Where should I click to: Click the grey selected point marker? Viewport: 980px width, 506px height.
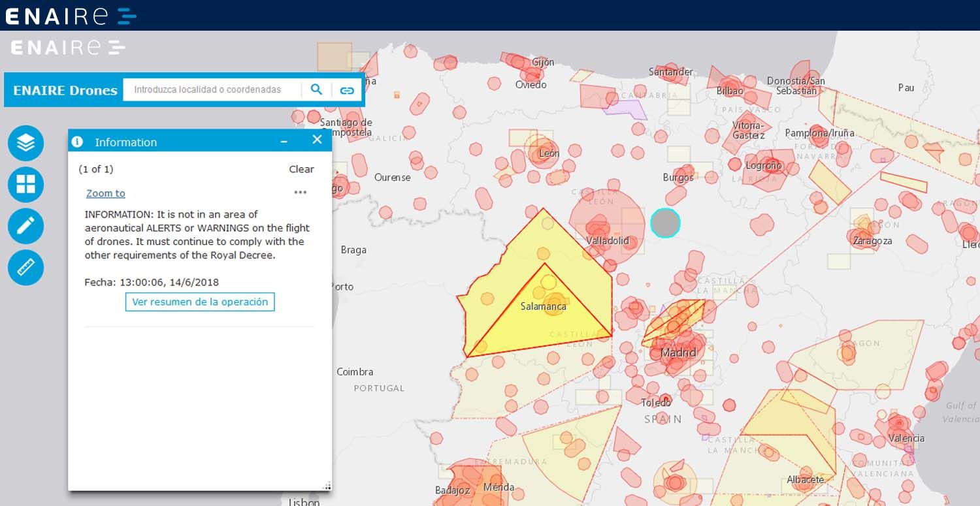(x=665, y=223)
